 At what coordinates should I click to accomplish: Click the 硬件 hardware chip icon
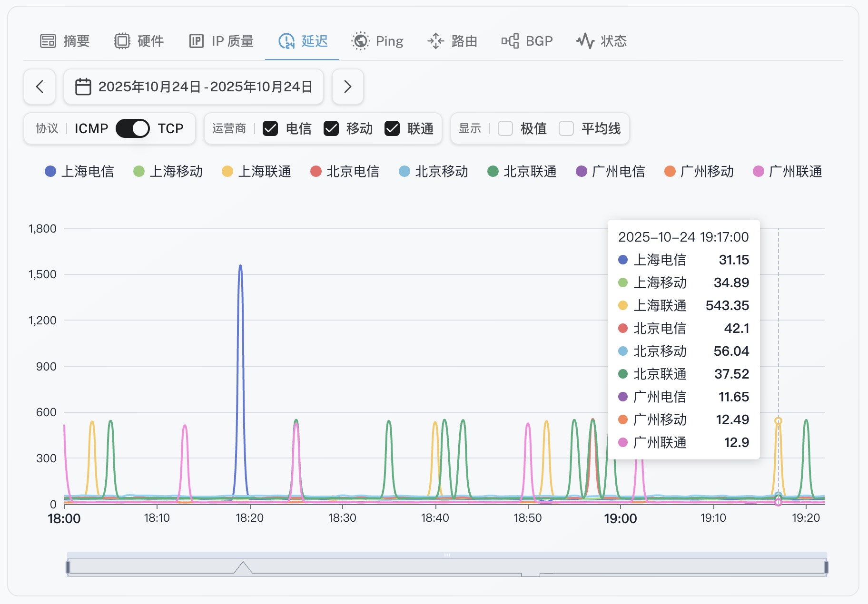click(122, 41)
